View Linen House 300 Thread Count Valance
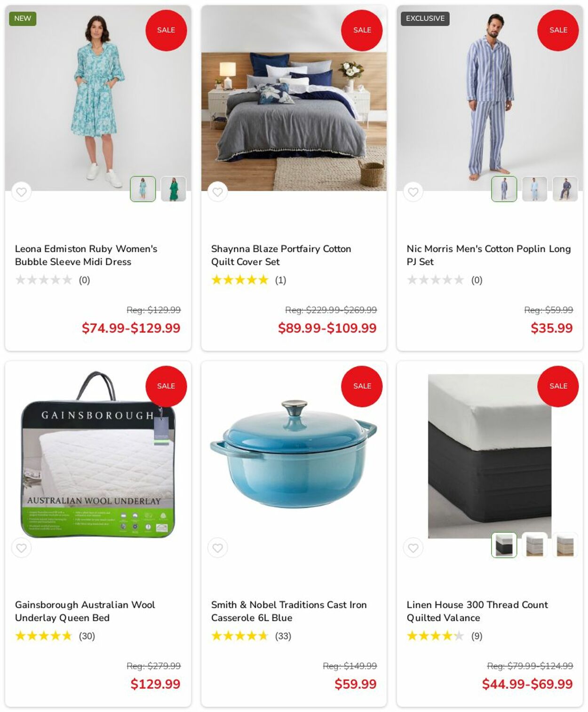 coord(477,611)
